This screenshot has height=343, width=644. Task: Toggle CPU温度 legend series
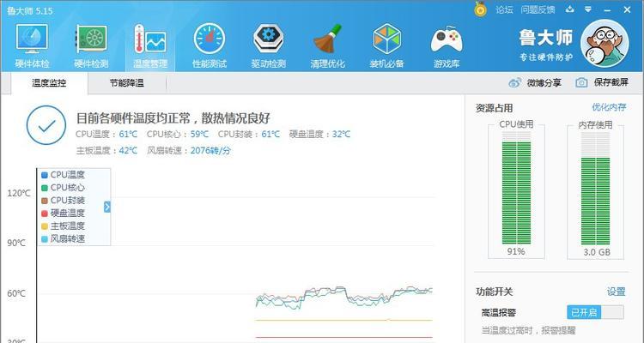pos(63,175)
